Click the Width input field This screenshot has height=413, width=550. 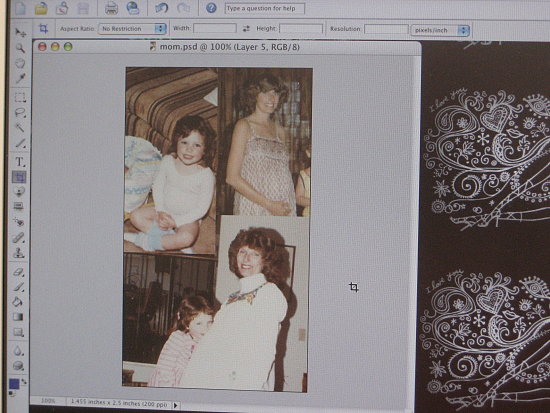click(x=215, y=28)
